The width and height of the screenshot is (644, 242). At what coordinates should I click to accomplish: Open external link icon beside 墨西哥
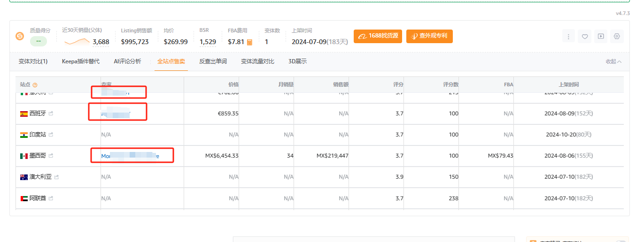tap(51, 156)
